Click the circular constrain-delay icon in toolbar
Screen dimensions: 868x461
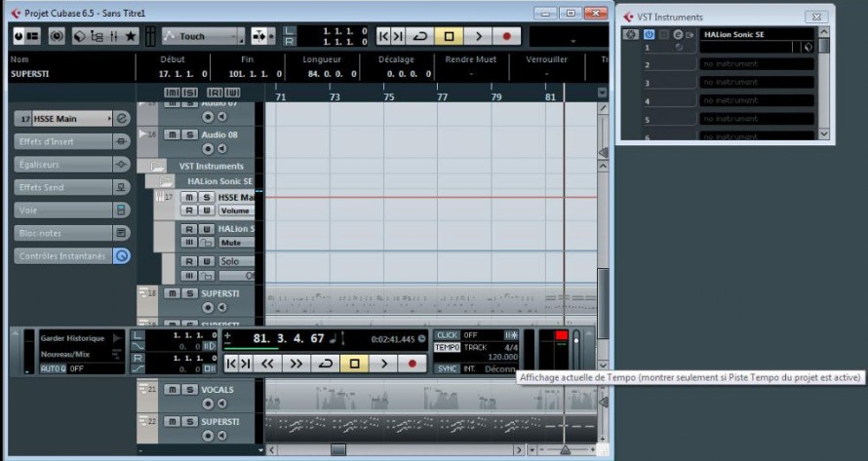tap(57, 36)
